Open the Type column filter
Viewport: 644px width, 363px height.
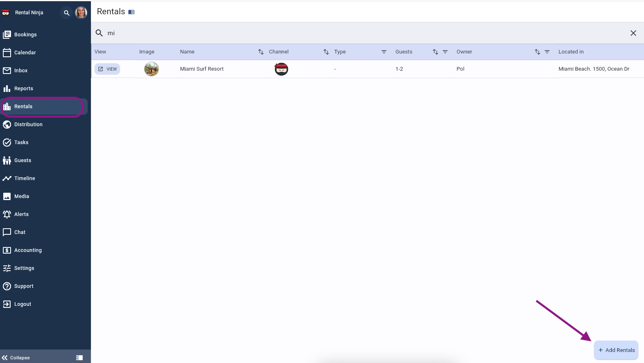click(x=384, y=52)
